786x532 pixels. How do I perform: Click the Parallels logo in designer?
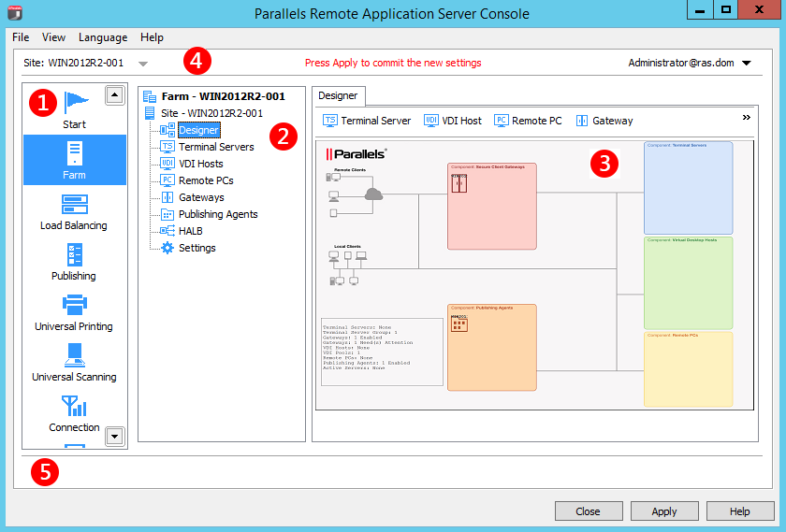[357, 153]
